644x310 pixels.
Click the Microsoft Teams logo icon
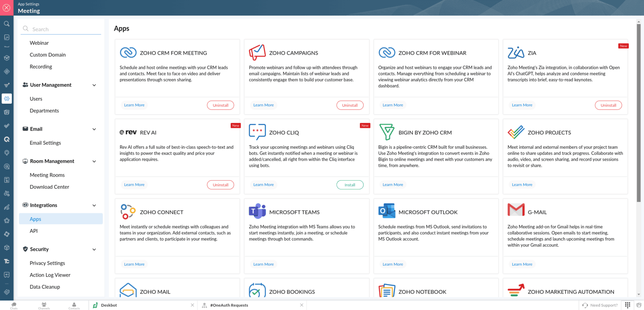click(257, 211)
